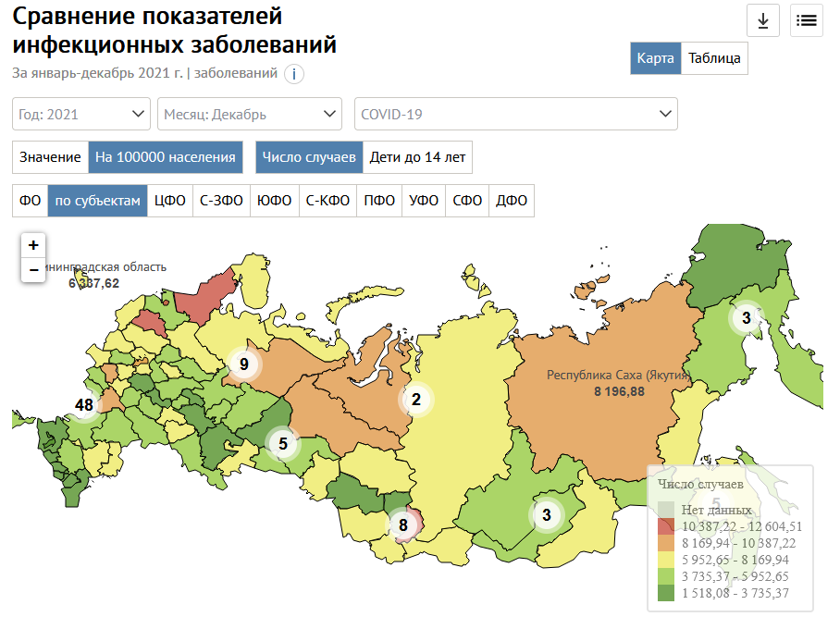The width and height of the screenshot is (840, 617).
Task: Zoom out of map with minus
Action: click(33, 270)
